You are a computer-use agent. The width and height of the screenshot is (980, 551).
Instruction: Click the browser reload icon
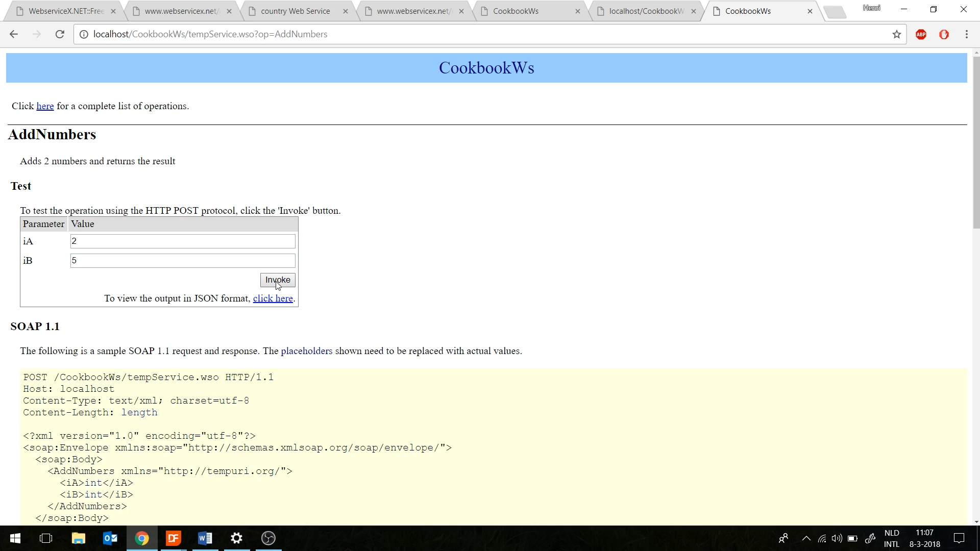click(60, 34)
